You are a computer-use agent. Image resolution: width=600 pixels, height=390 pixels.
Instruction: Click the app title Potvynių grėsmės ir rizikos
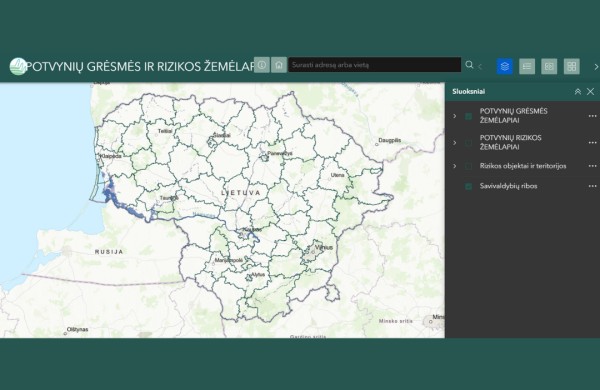coord(140,67)
